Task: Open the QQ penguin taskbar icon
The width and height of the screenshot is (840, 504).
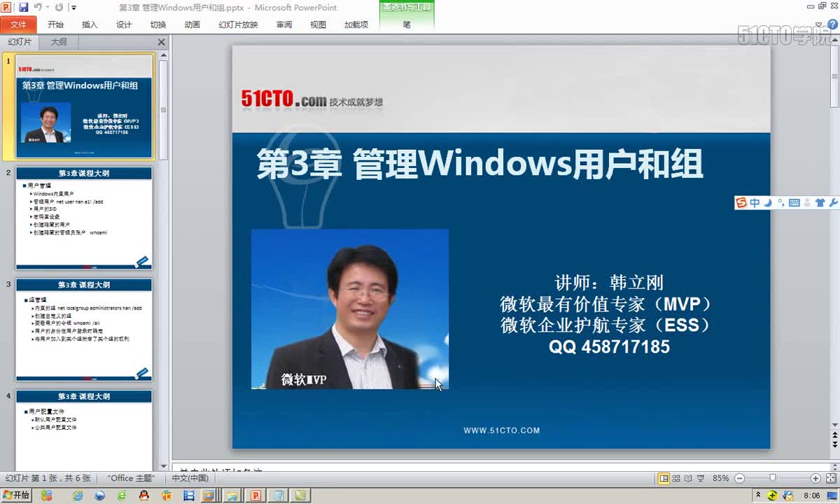Action: (x=143, y=496)
